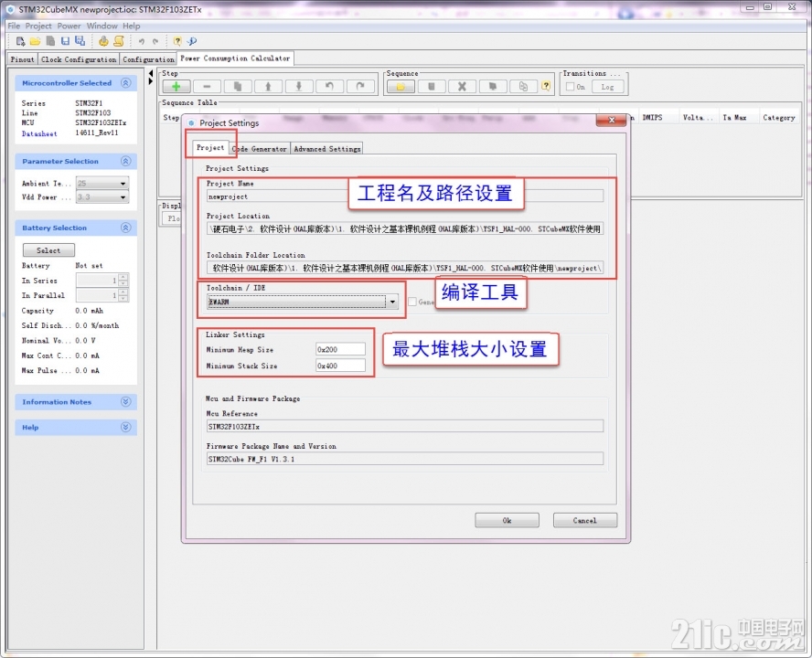Enable the Transitions On checkbox
This screenshot has width=812, height=658.
(x=571, y=87)
